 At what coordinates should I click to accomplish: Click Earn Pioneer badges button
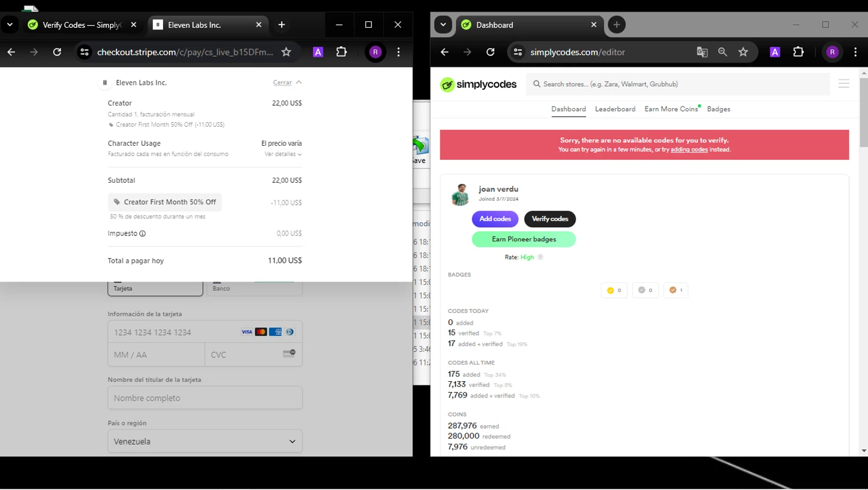[x=524, y=239]
